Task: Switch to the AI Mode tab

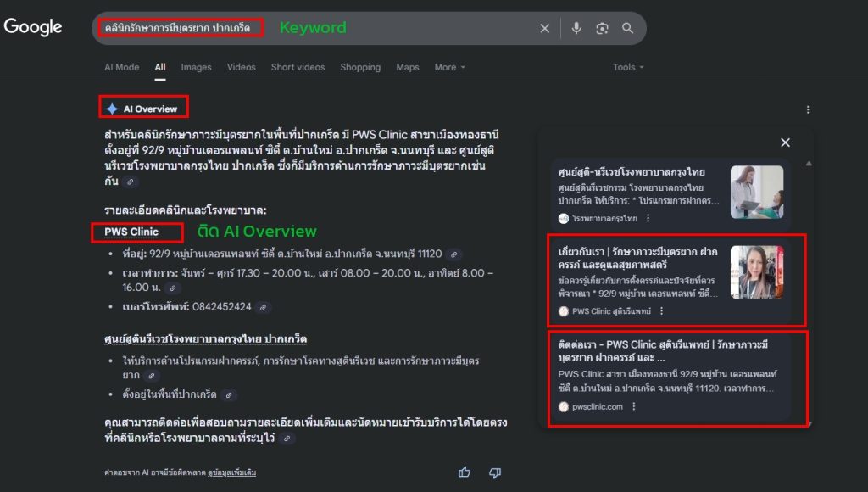Action: point(122,67)
